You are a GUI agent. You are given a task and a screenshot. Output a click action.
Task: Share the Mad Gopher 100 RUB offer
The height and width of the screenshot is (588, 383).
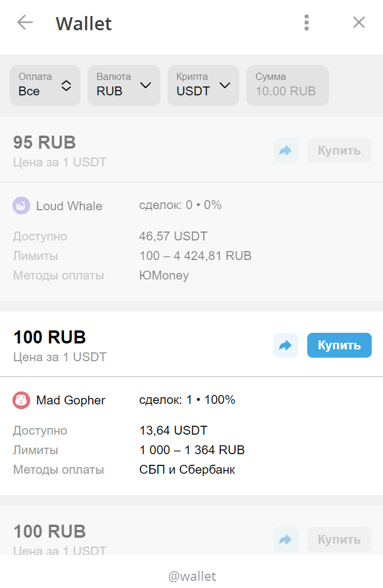pyautogui.click(x=285, y=345)
